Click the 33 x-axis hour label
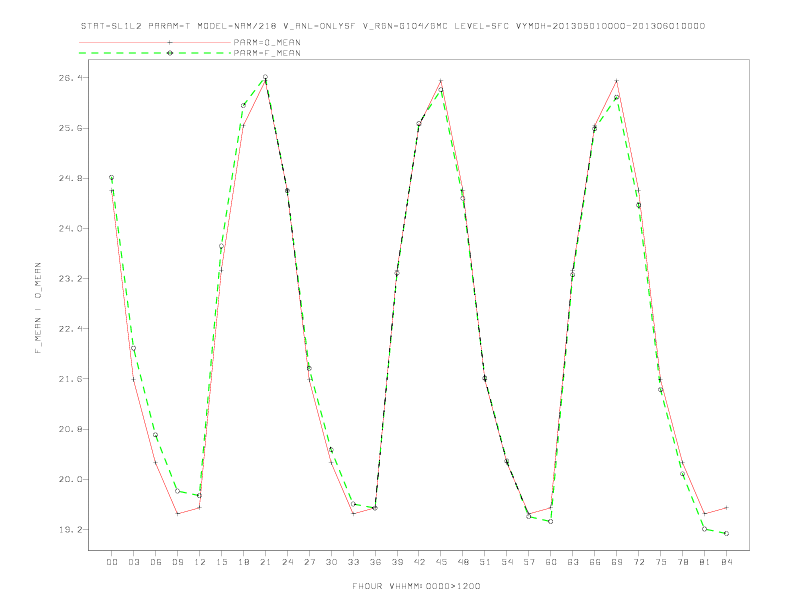The image size is (792, 612). click(353, 562)
